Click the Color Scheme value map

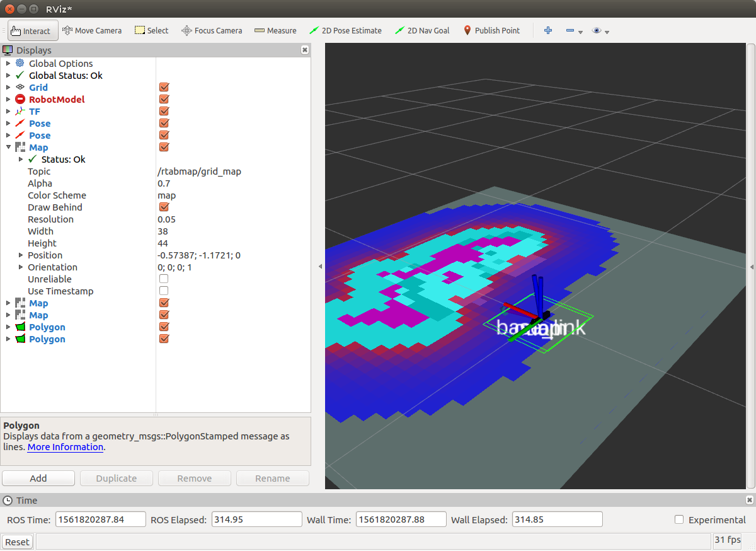coord(166,195)
